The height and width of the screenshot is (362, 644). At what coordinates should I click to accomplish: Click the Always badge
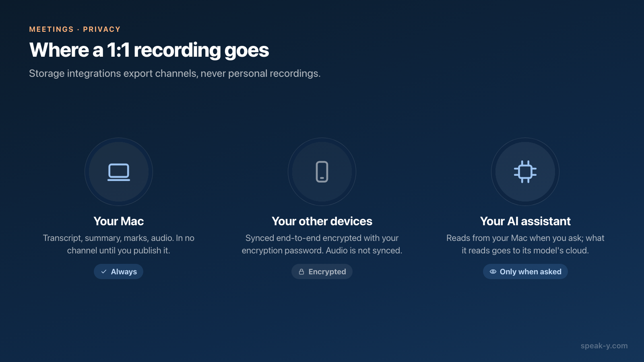click(119, 271)
